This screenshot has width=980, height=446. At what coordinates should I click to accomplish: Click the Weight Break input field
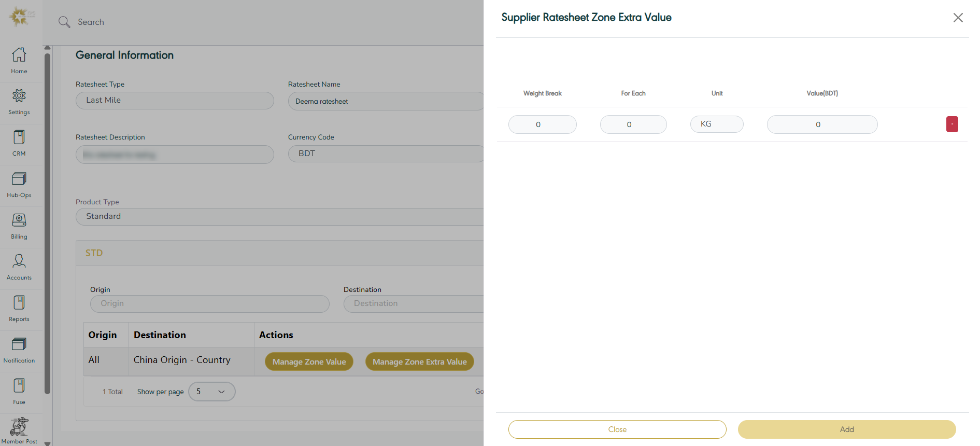coord(542,124)
